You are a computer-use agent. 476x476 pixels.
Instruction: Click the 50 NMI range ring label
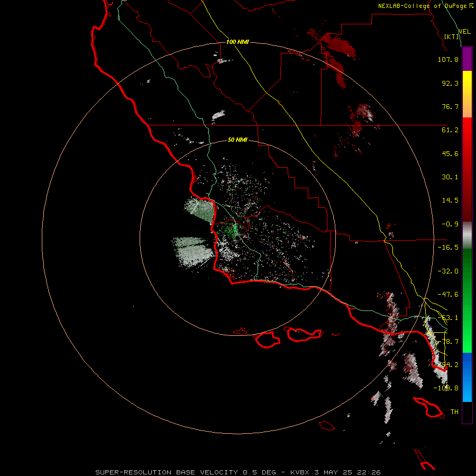[237, 140]
